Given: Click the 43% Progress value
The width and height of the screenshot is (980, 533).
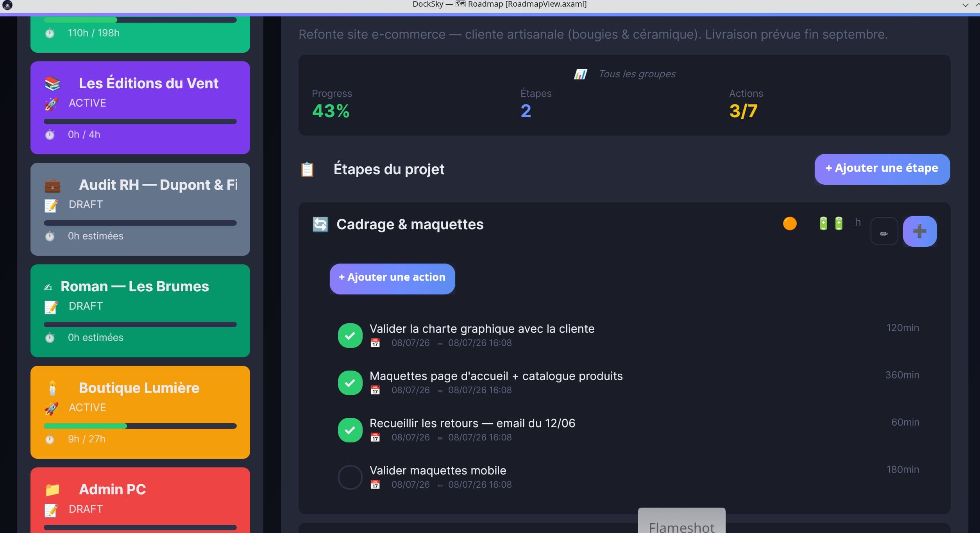Looking at the screenshot, I should (x=331, y=111).
